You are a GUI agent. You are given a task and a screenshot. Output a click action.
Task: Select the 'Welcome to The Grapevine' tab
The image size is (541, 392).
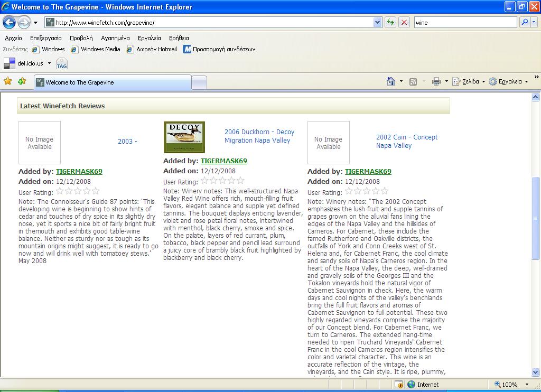coord(113,82)
